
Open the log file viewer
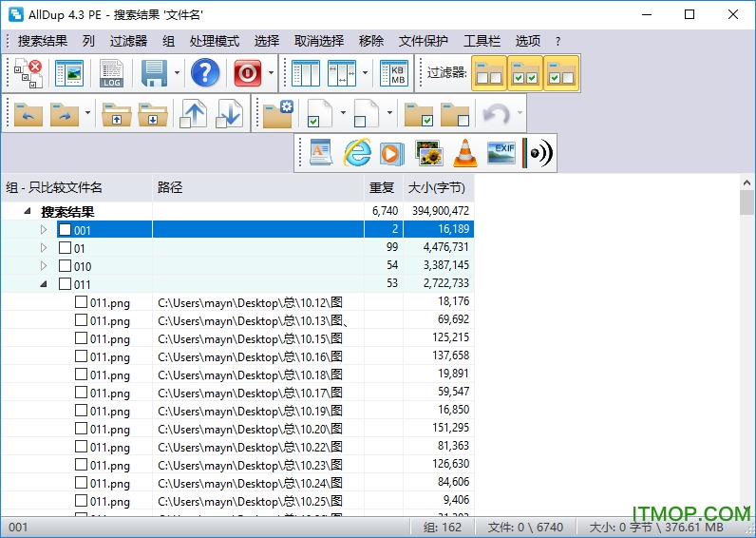click(x=112, y=73)
